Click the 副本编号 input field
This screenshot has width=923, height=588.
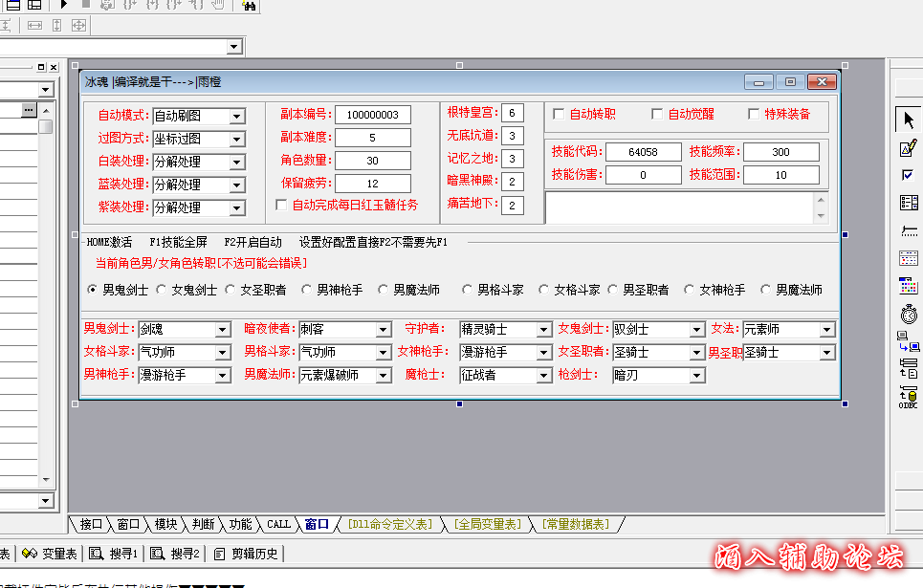point(373,115)
